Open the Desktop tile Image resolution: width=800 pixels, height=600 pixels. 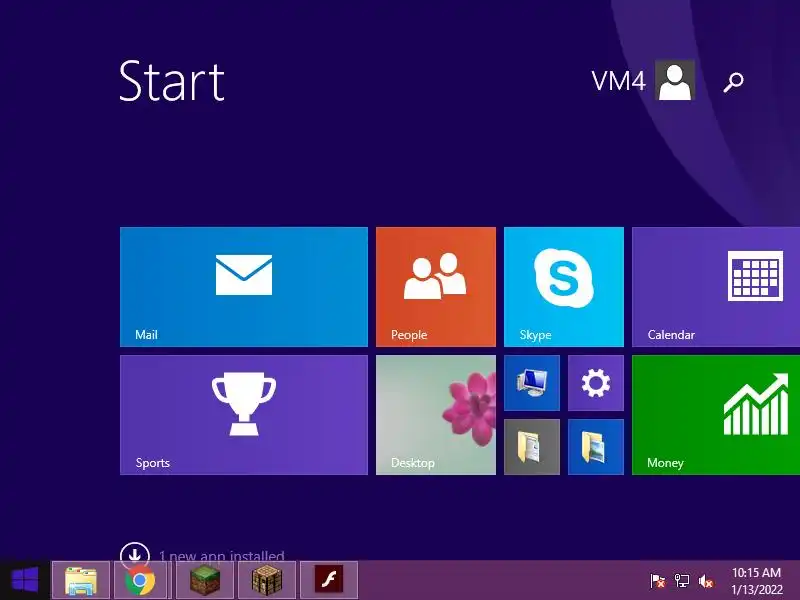pyautogui.click(x=436, y=415)
